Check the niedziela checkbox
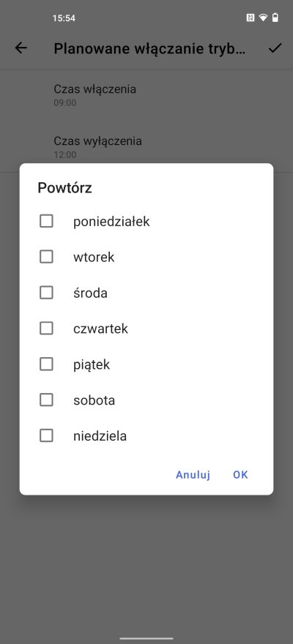293x644 pixels. (x=46, y=435)
